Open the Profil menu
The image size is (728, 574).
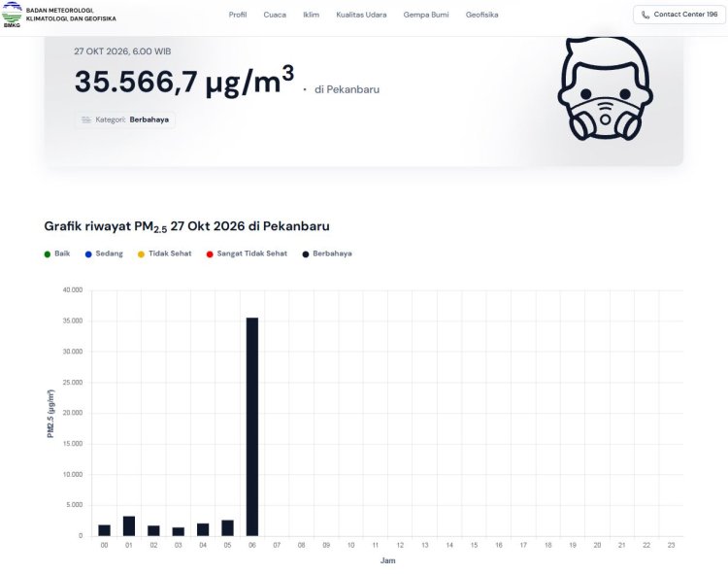coord(237,15)
